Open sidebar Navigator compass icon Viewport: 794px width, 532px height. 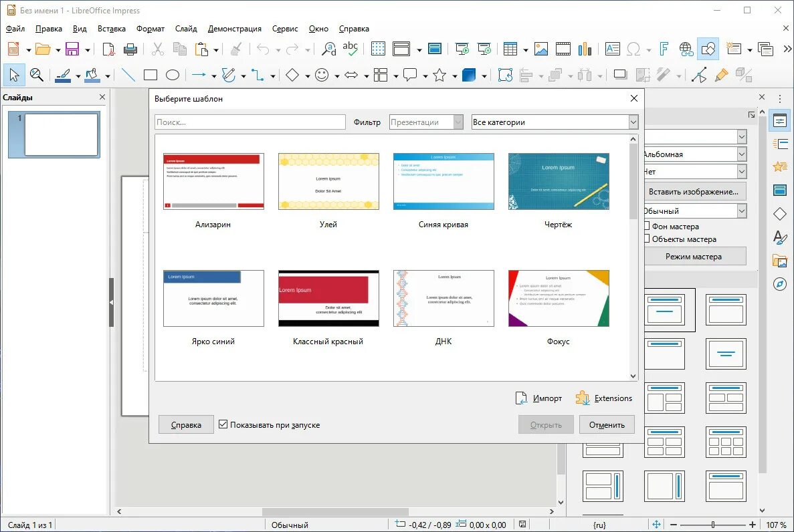[780, 284]
